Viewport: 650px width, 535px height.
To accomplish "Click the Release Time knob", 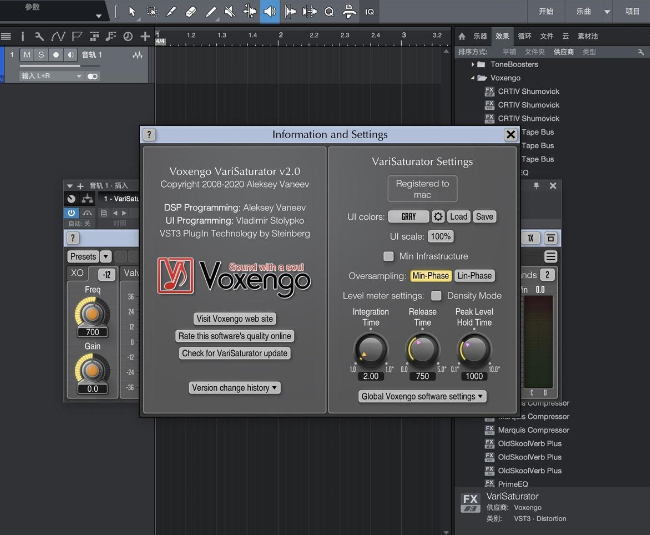I will tap(422, 349).
